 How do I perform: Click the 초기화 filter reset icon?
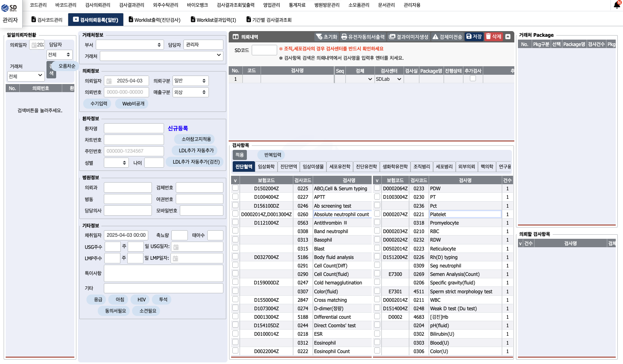coord(319,37)
